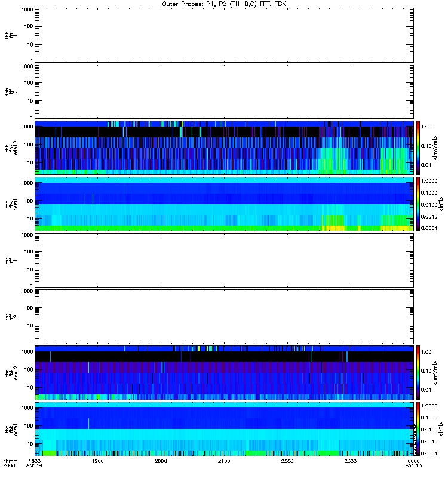Click the 'thc fbk edc12' y-axis title
This screenshot has height=478, width=448.
coord(11,372)
